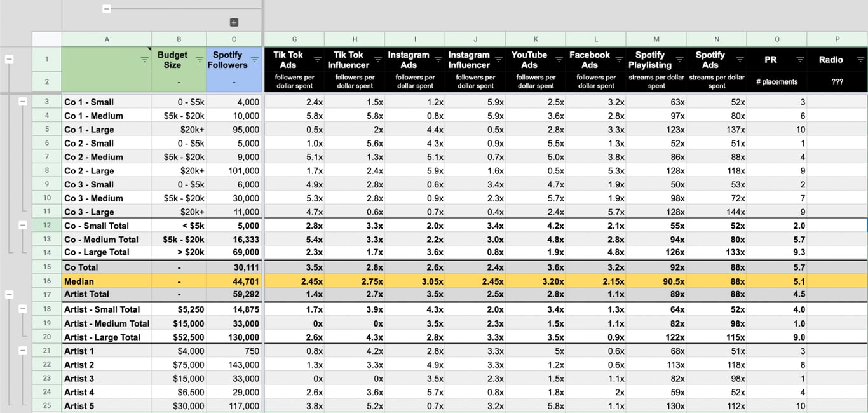Collapse Co 1-3 rows group at row 3

(23, 102)
